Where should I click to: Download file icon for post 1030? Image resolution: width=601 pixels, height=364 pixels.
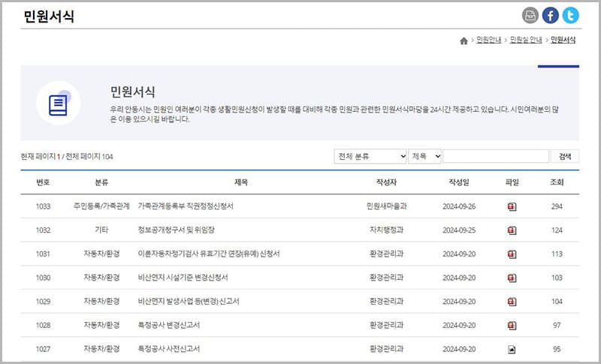512,278
